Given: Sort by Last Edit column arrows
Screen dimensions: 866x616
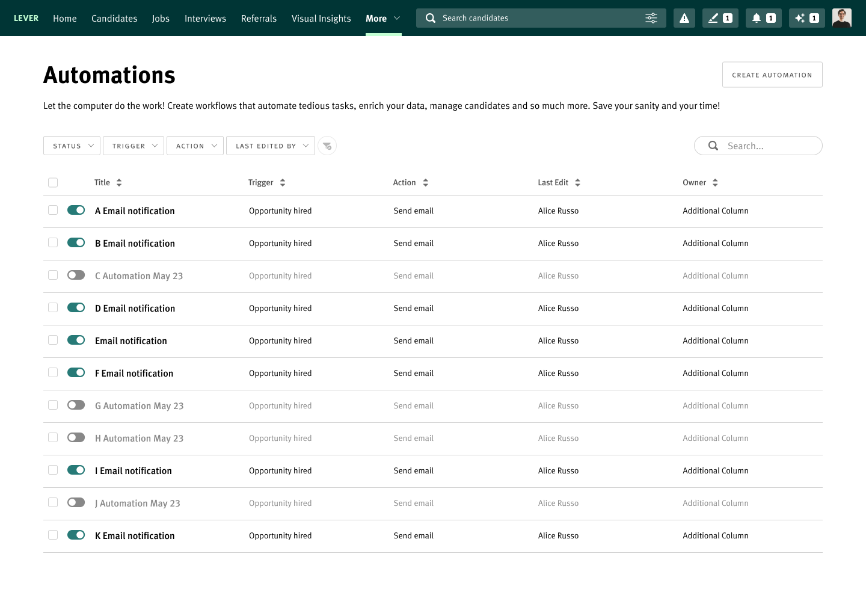Looking at the screenshot, I should (577, 182).
